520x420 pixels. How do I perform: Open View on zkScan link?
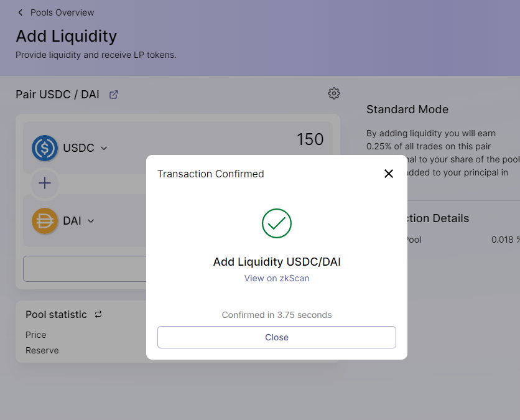(277, 278)
